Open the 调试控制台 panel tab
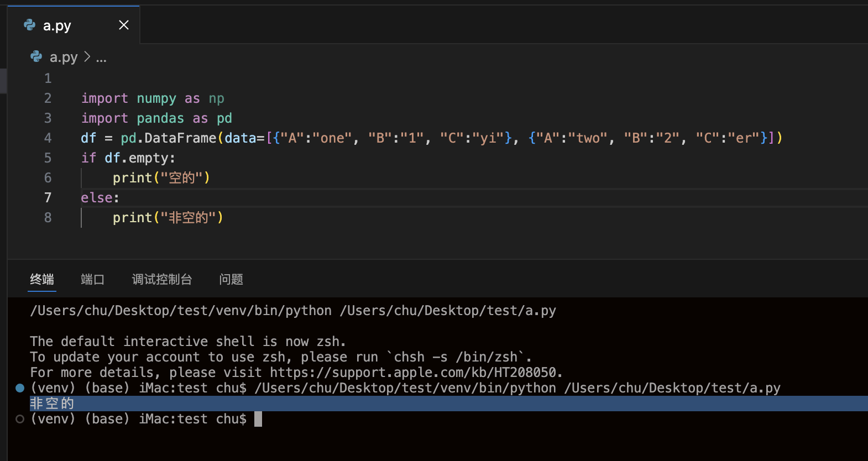Image resolution: width=868 pixels, height=461 pixels. pyautogui.click(x=162, y=279)
